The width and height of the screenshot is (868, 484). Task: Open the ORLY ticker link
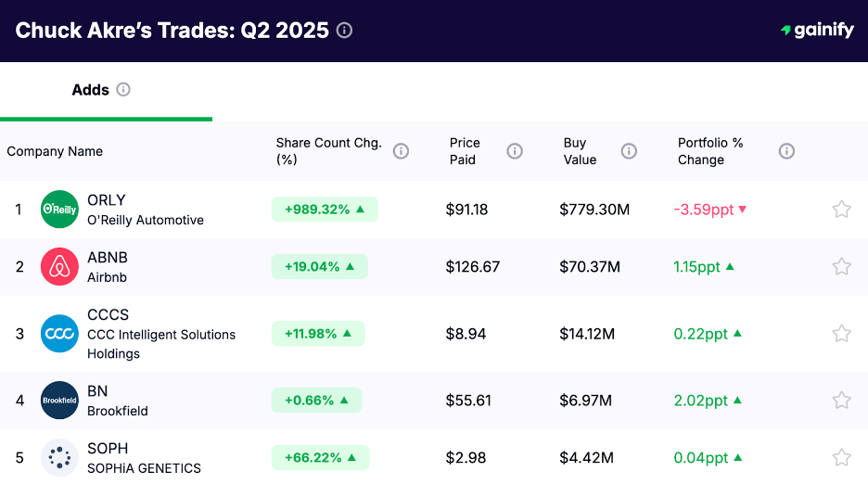[107, 200]
